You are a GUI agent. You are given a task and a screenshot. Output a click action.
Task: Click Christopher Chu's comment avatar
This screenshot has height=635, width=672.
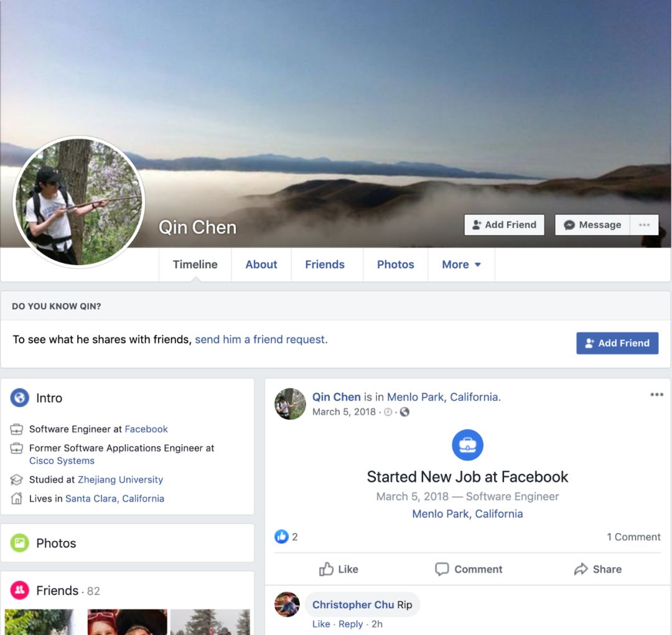pos(287,604)
